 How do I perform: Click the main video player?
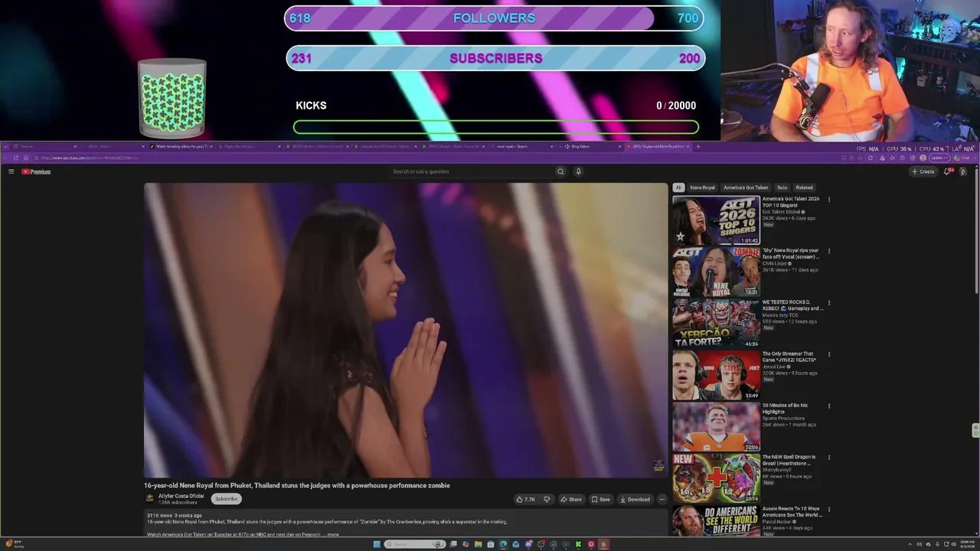tap(406, 330)
